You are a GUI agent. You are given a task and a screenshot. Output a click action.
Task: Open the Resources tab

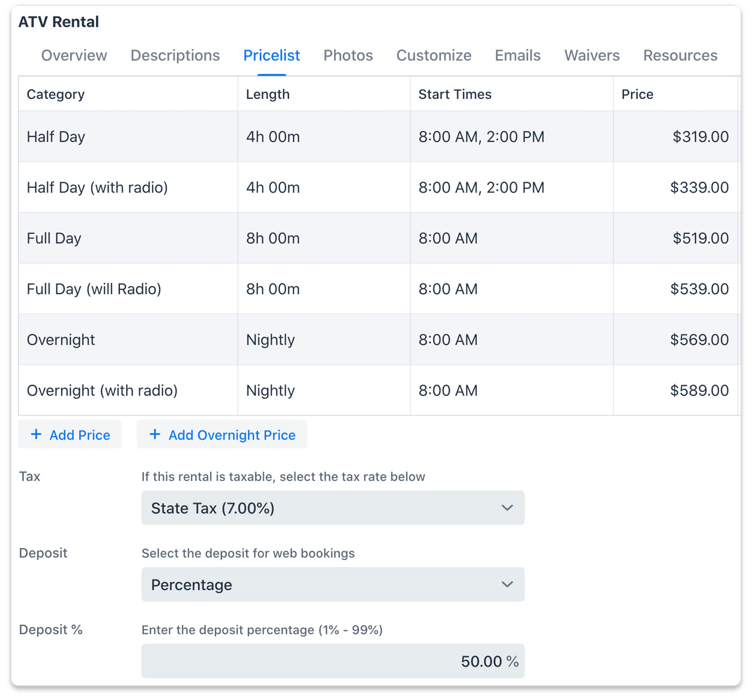[x=680, y=55]
